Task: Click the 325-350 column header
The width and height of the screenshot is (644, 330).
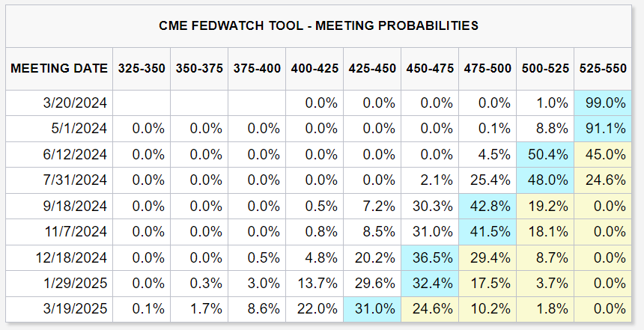Action: [x=142, y=68]
